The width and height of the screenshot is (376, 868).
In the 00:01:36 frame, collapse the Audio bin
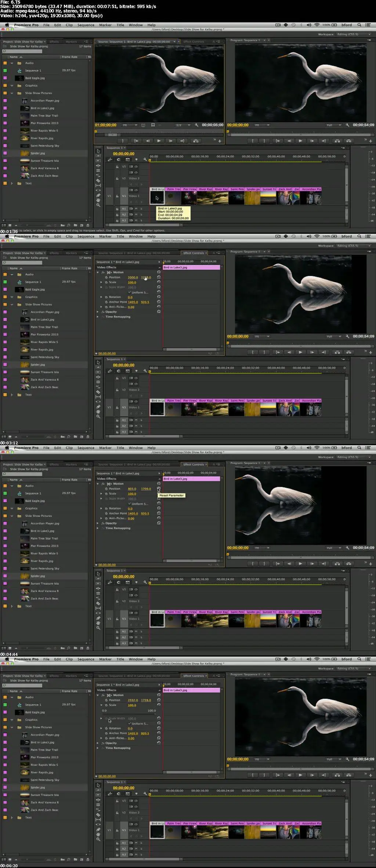12,63
